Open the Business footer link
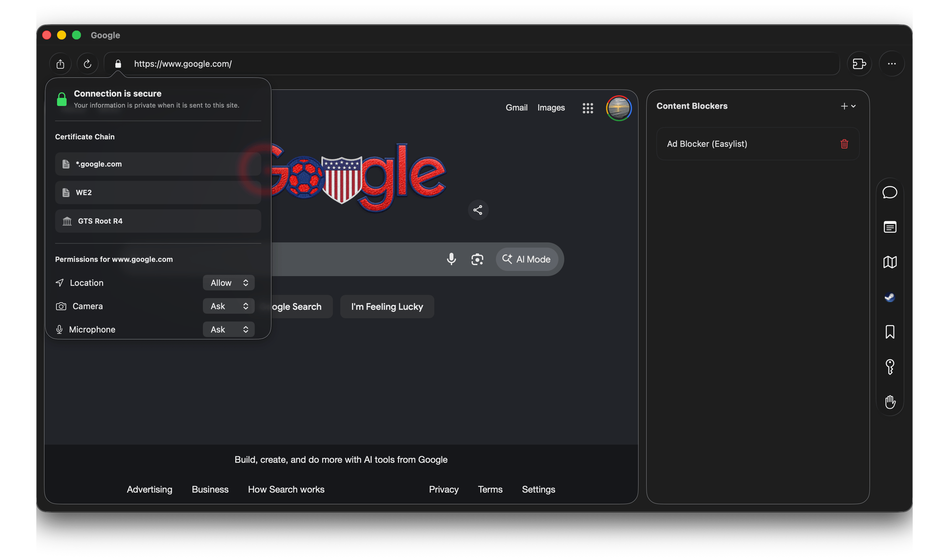949x560 pixels. [x=210, y=489]
